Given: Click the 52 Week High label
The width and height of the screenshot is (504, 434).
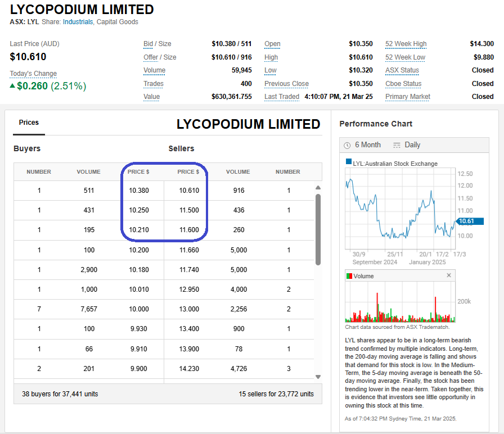Looking at the screenshot, I should tap(406, 44).
